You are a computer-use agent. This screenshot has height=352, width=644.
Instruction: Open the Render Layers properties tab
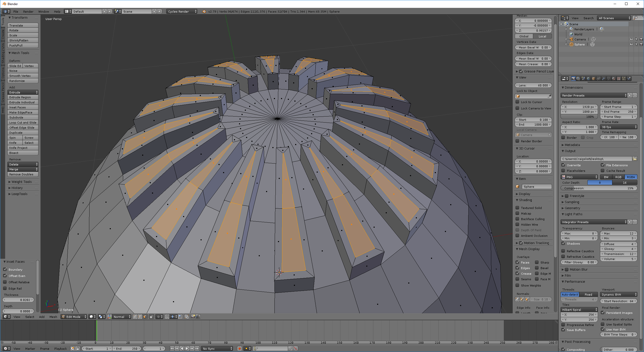click(x=578, y=79)
